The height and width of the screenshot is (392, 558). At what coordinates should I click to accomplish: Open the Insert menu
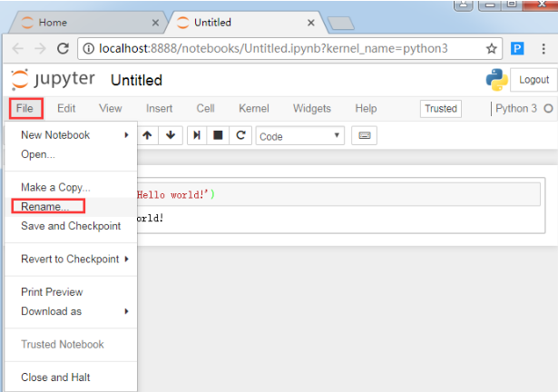point(159,108)
